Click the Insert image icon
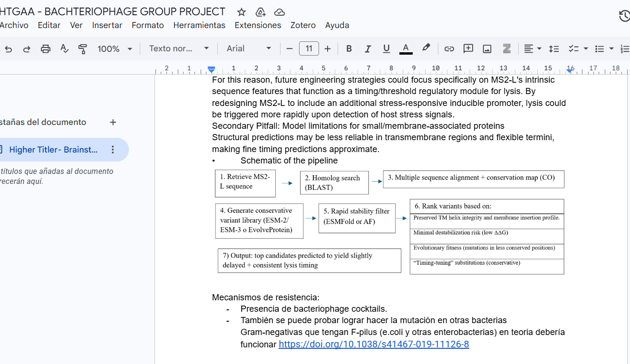This screenshot has width=630, height=364. [487, 48]
